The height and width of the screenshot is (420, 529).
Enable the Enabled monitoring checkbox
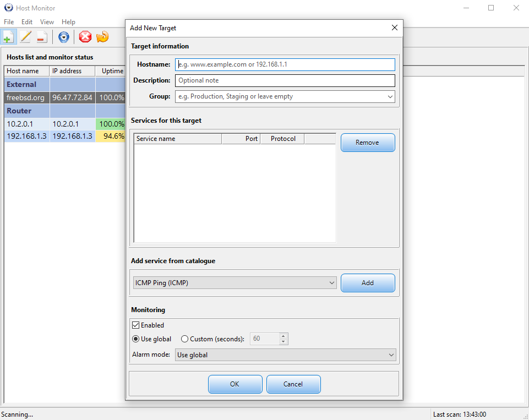click(x=135, y=325)
